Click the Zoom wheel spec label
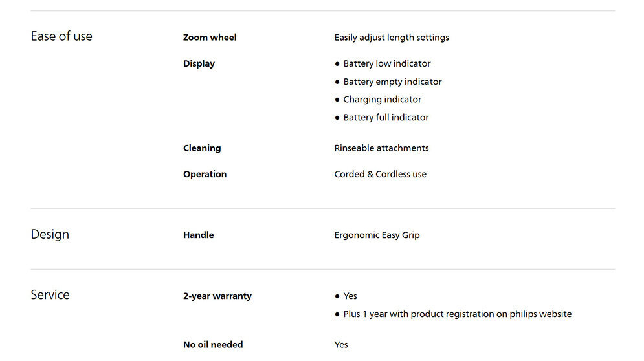644x361 pixels. [210, 38]
